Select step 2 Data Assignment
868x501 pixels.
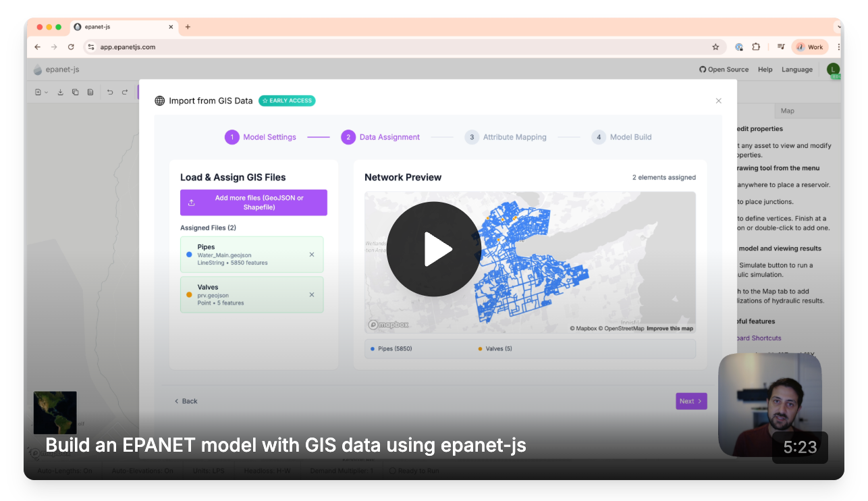pos(381,137)
